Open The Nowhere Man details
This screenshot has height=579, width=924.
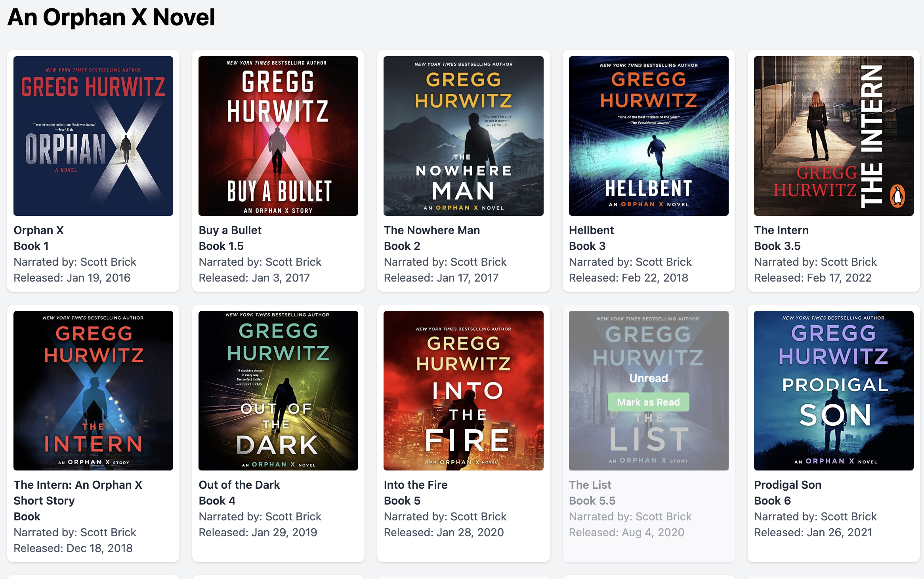[x=431, y=230]
